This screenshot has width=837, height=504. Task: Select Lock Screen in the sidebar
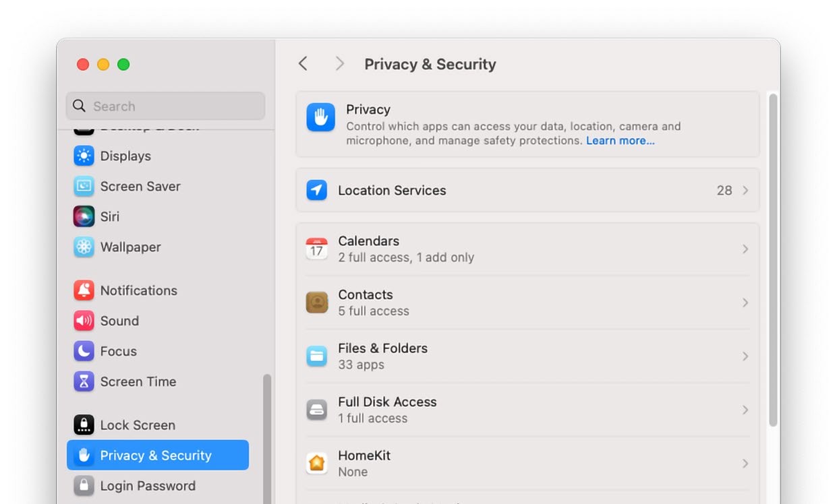(158, 425)
